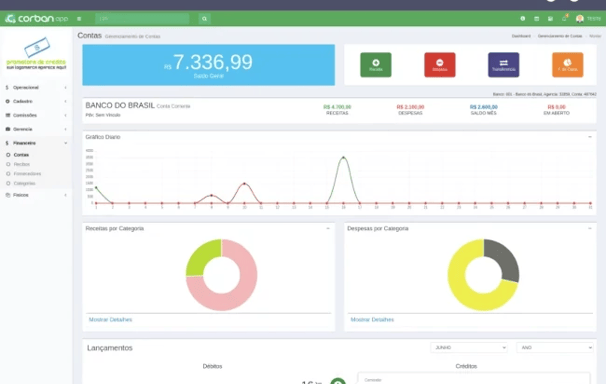Screen dimensions: 606x384
Task: Click the green circle icon on Lançamentos timeline
Action: click(338, 381)
